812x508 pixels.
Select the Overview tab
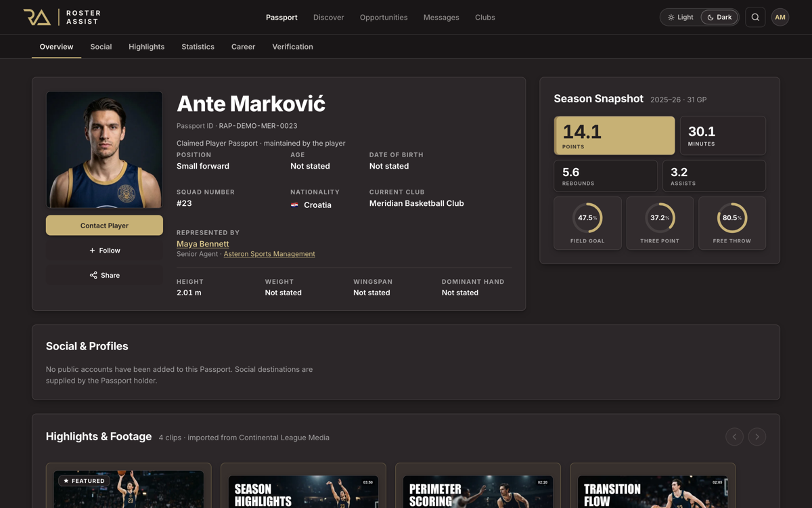pyautogui.click(x=56, y=47)
